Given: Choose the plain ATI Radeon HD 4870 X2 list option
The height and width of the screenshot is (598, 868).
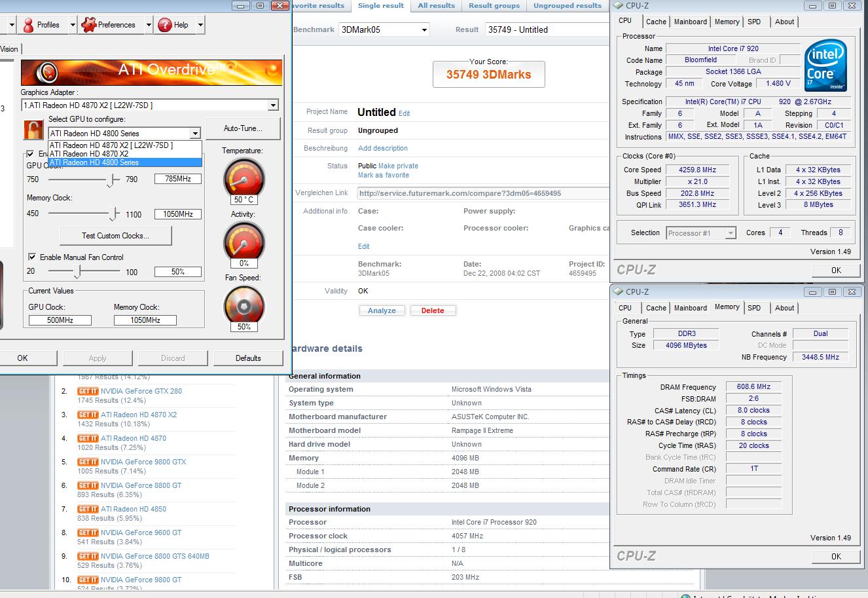Looking at the screenshot, I should 125,153.
